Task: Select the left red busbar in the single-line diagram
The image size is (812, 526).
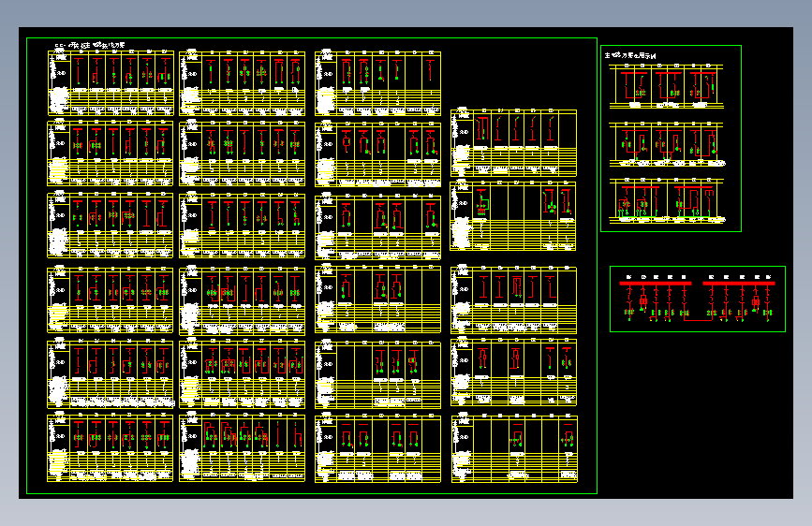Action: coord(656,284)
